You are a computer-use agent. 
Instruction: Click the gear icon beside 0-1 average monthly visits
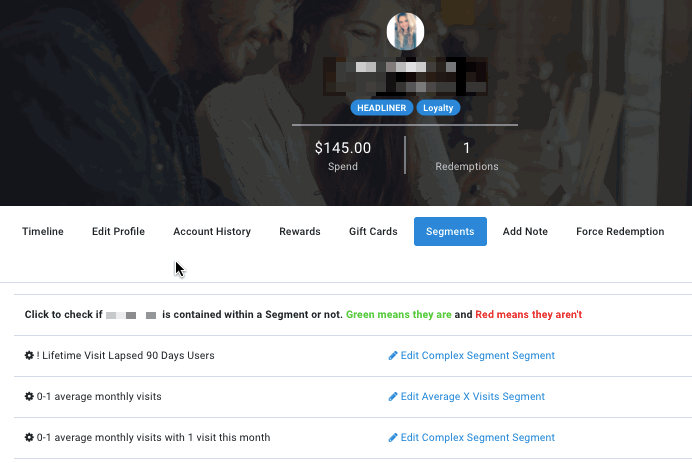point(29,396)
